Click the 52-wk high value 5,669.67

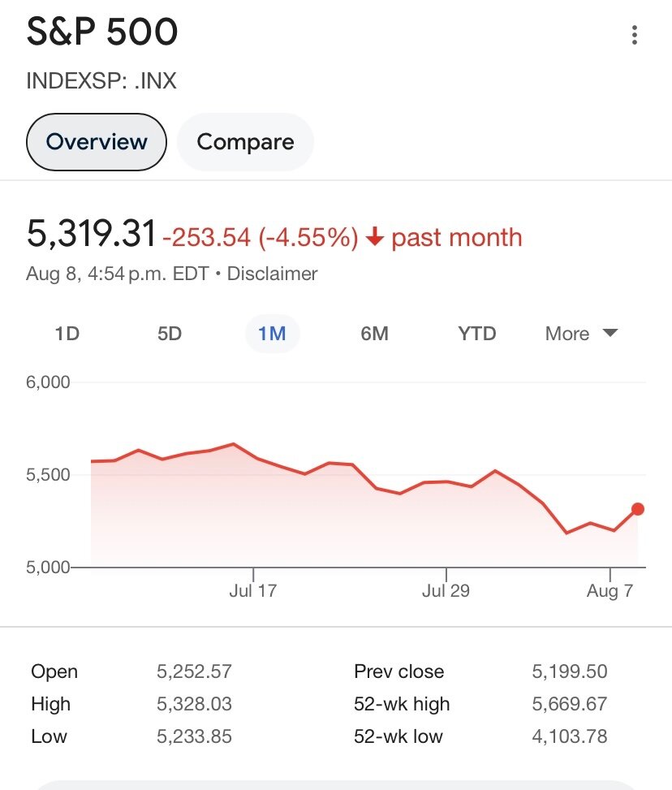pyautogui.click(x=569, y=704)
